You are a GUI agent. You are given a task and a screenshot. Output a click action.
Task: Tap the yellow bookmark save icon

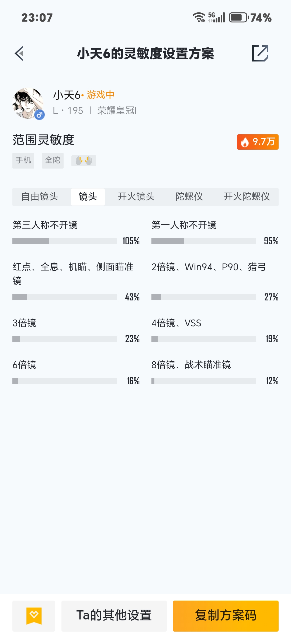[x=34, y=616]
